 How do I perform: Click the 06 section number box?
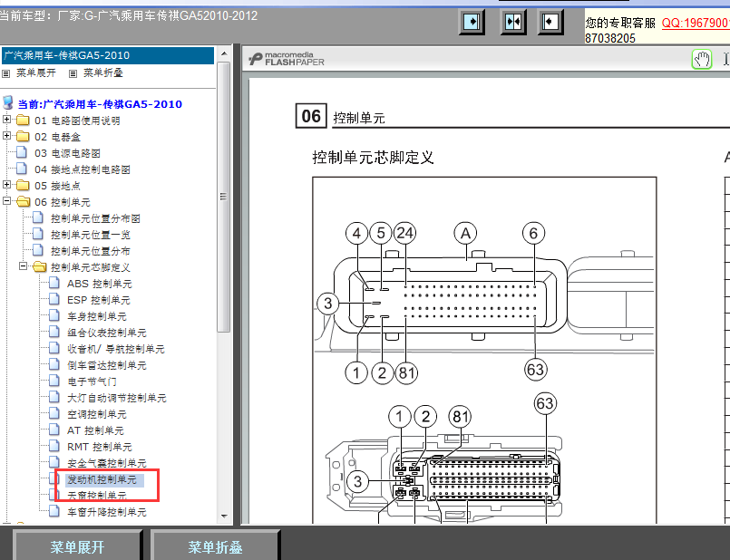point(311,116)
